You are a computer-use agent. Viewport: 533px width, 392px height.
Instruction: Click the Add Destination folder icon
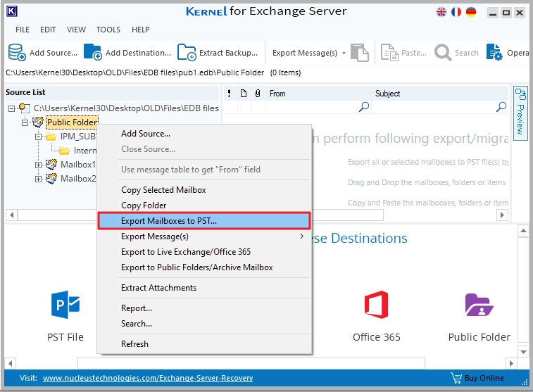(x=92, y=52)
